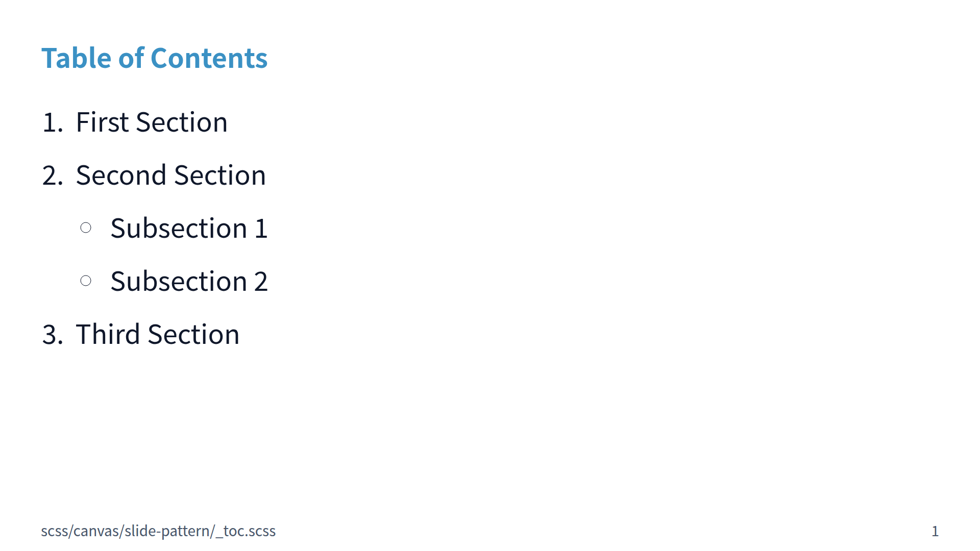
Task: Open the First Section entry
Action: click(152, 122)
